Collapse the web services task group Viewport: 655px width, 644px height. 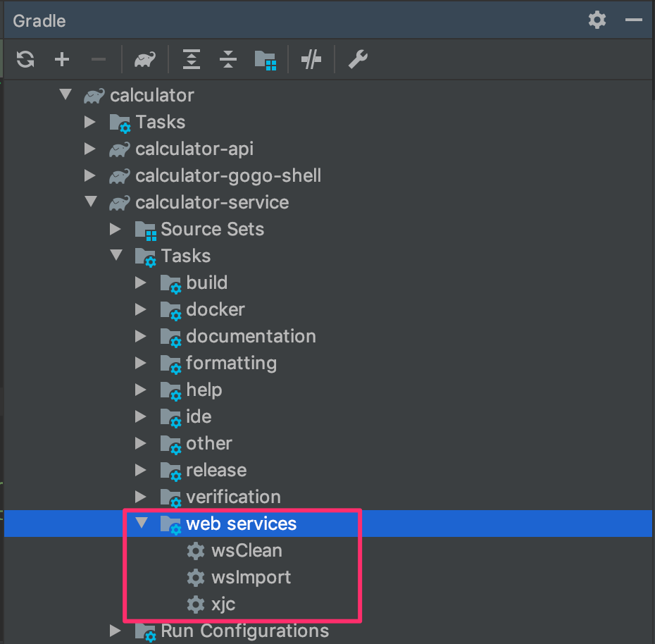point(142,522)
